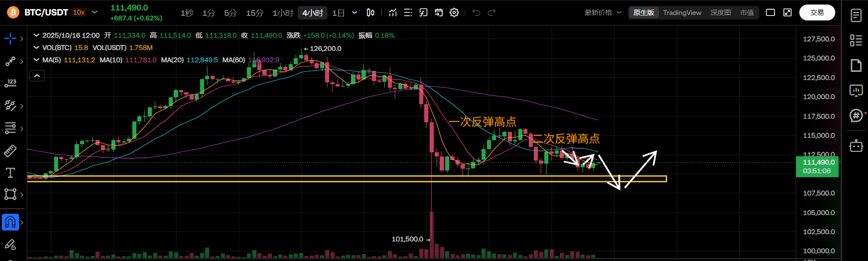Open the technical indicators menu

tap(393, 13)
